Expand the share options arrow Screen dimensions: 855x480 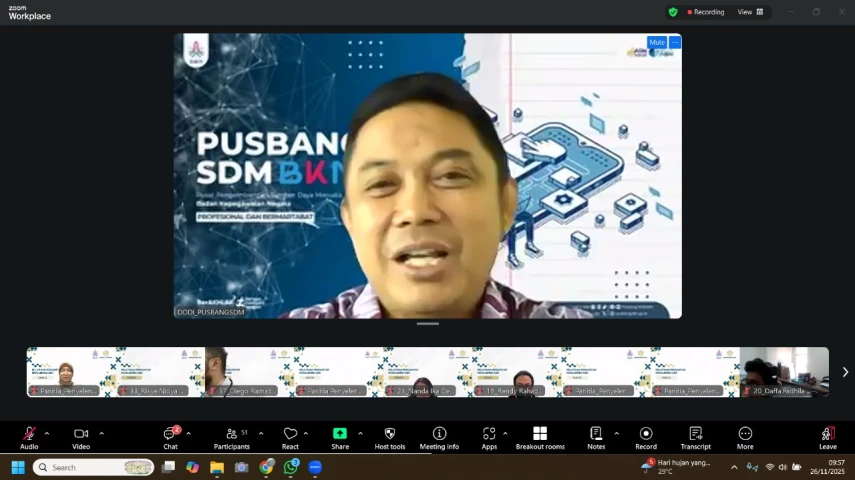360,434
